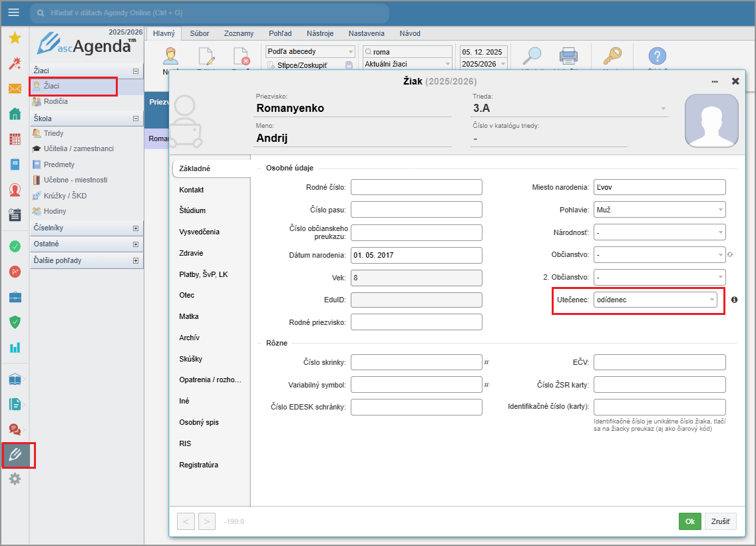Click the golden key icon in toolbar
The height and width of the screenshot is (546, 756).
coord(611,57)
